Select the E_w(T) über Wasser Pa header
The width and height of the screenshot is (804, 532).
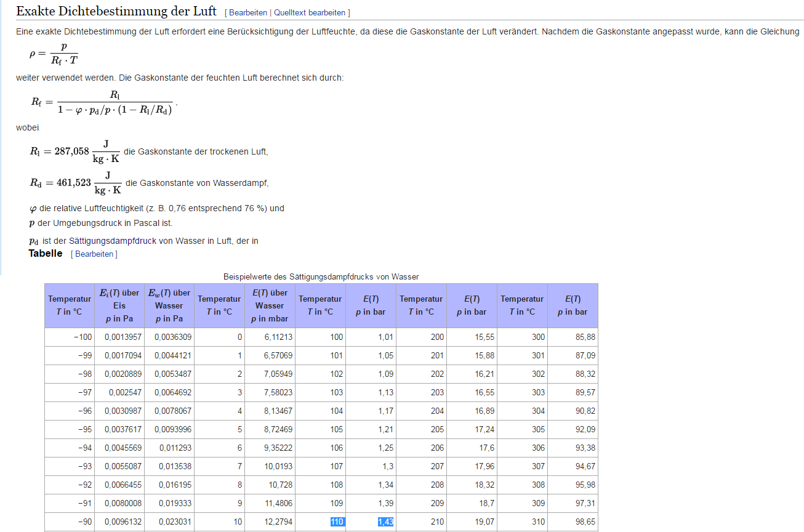[169, 305]
